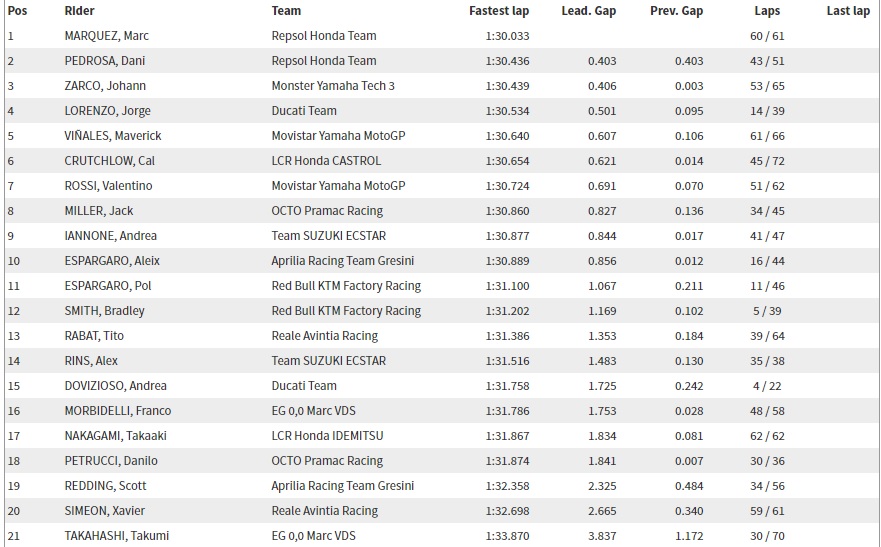Select the LCR Honda IDEMITSU team
The height and width of the screenshot is (547, 881).
327,436
